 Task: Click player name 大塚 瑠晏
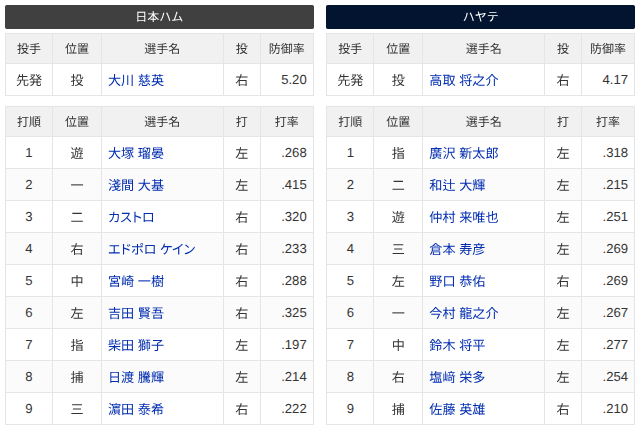(136, 153)
